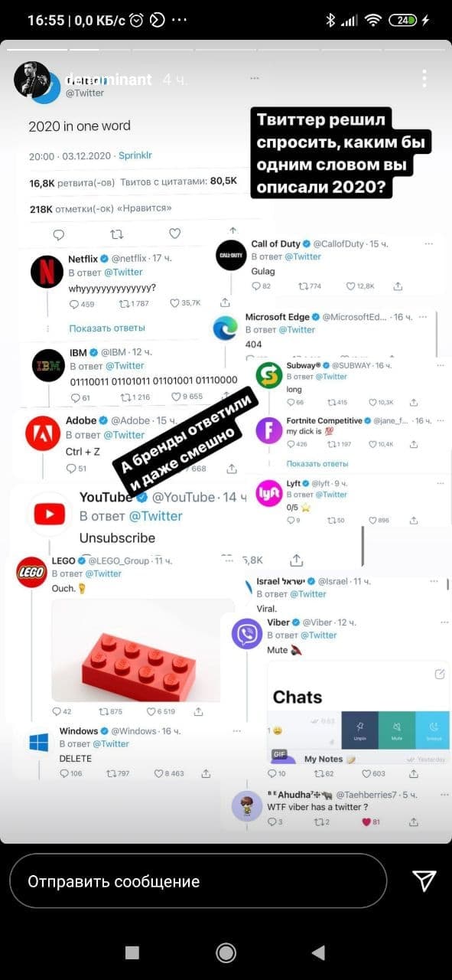
Task: Tap the red LEGO brick image
Action: point(143,649)
